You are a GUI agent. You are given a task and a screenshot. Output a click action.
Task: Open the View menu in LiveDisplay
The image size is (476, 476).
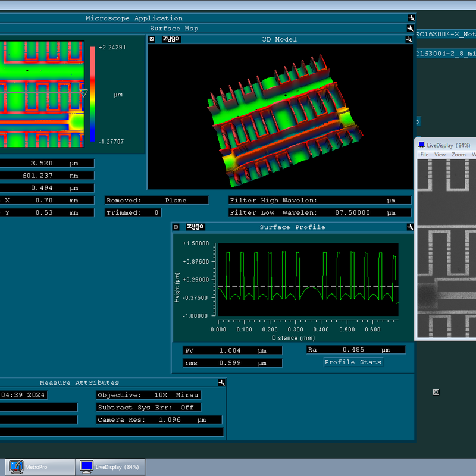click(x=440, y=155)
